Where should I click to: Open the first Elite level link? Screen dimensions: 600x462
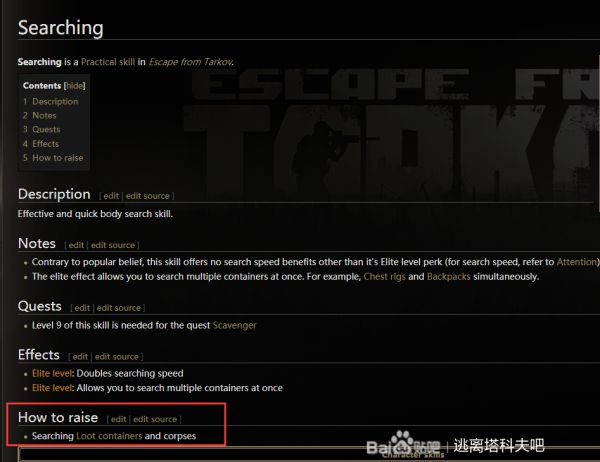click(52, 374)
